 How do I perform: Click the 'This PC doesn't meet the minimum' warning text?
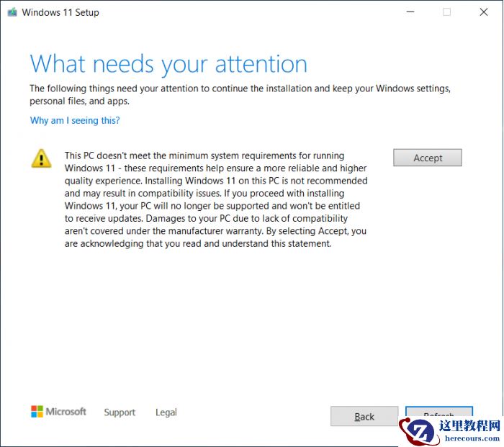[x=216, y=199]
